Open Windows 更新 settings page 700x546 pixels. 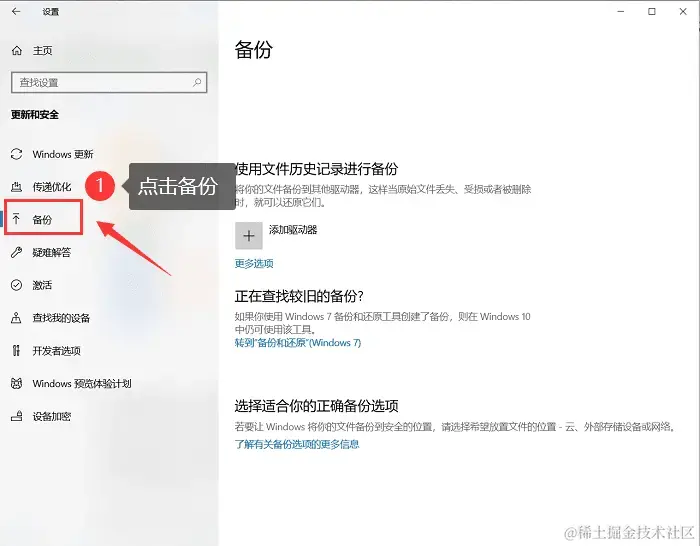point(63,154)
